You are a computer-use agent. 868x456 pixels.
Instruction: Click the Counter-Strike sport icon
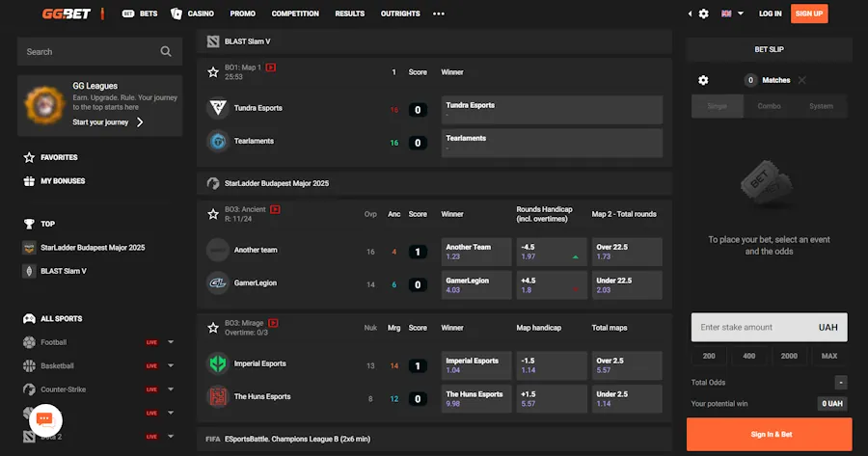coord(29,389)
